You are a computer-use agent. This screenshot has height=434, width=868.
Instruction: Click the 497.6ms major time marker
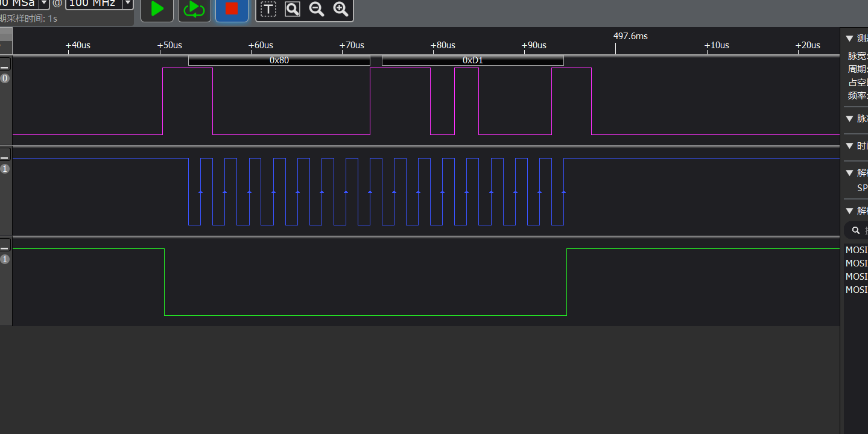click(x=630, y=36)
